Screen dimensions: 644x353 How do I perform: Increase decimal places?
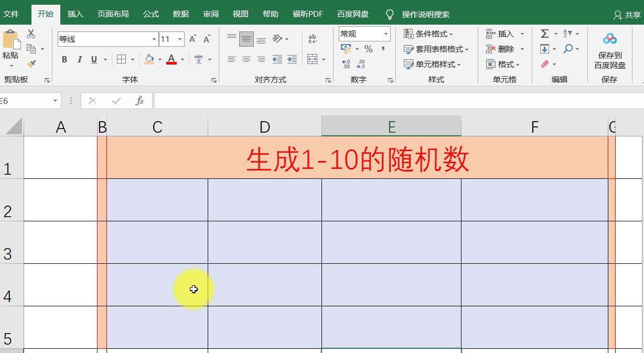tap(346, 64)
